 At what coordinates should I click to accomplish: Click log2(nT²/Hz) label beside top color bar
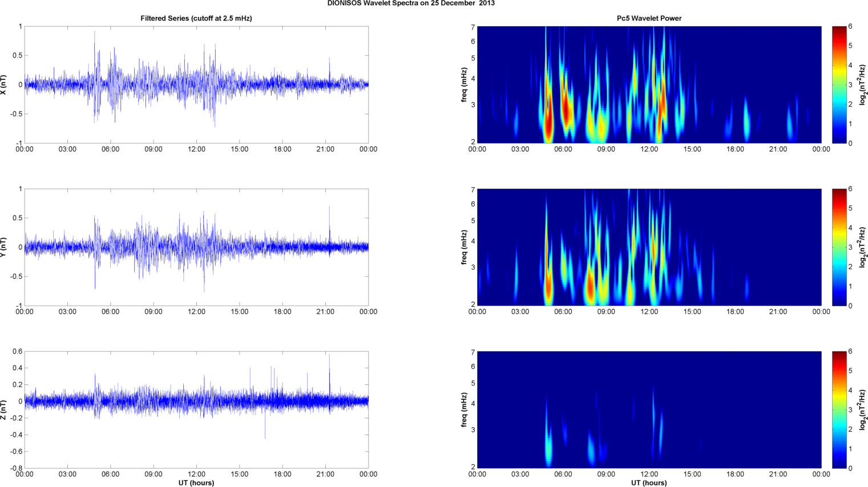pyautogui.click(x=863, y=84)
